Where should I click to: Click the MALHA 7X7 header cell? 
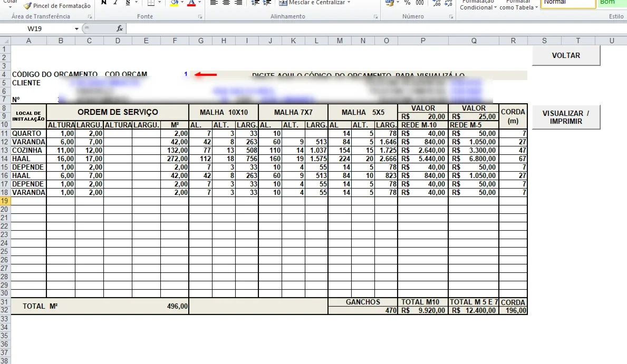(293, 112)
